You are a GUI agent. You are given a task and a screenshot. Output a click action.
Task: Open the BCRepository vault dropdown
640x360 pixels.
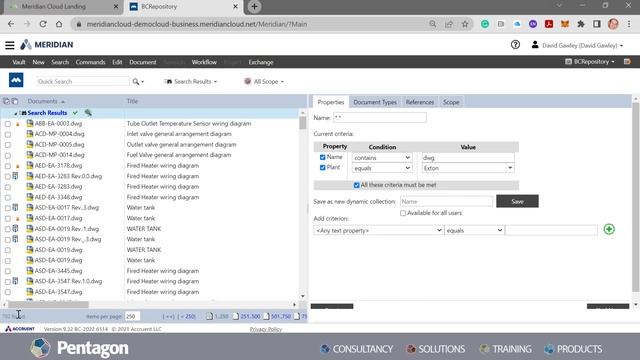coord(590,62)
